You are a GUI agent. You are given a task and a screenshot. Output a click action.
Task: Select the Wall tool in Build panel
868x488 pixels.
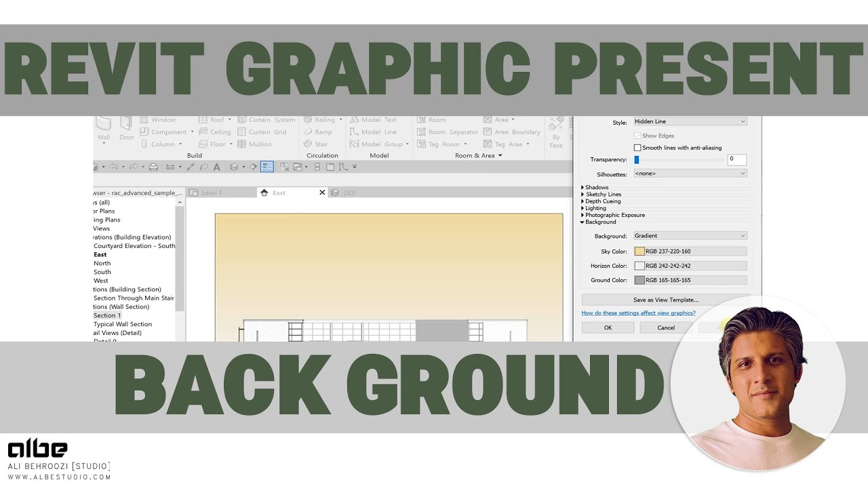coord(104,129)
